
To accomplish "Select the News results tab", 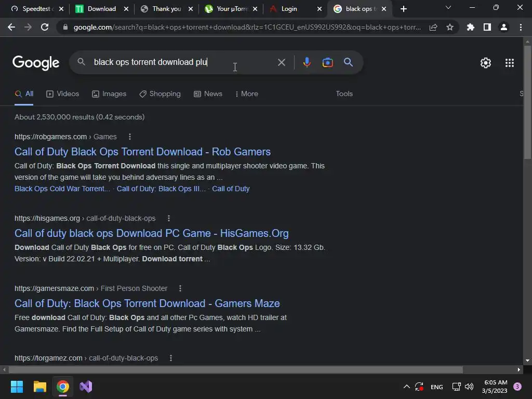I will tap(208, 94).
